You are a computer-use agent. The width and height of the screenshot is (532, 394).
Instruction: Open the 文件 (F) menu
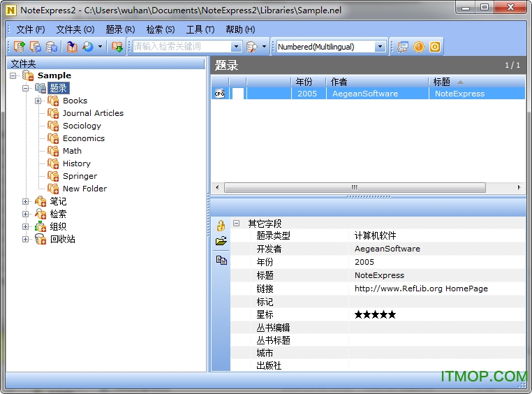[x=31, y=29]
